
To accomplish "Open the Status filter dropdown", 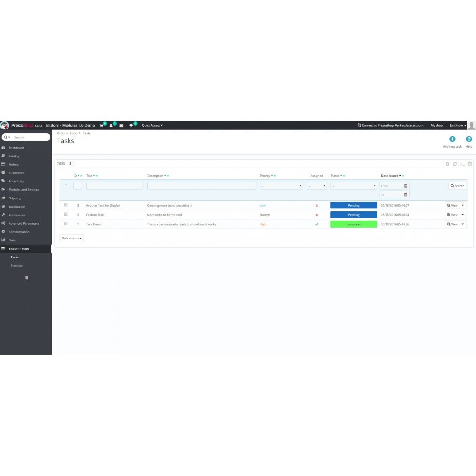I will [354, 186].
